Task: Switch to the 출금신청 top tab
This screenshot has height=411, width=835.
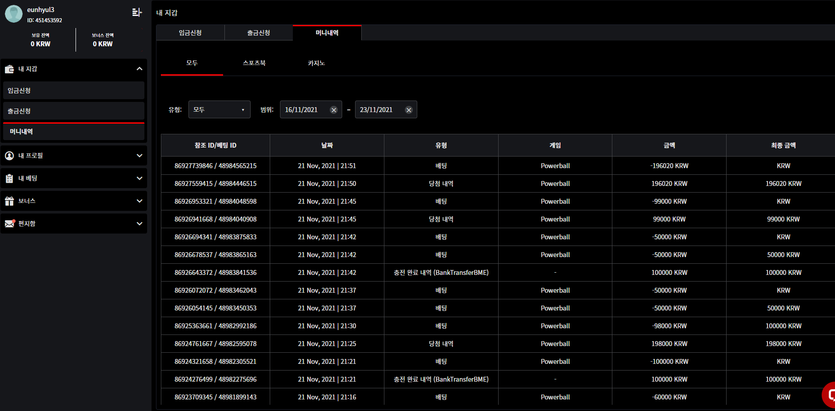Action: click(x=259, y=33)
